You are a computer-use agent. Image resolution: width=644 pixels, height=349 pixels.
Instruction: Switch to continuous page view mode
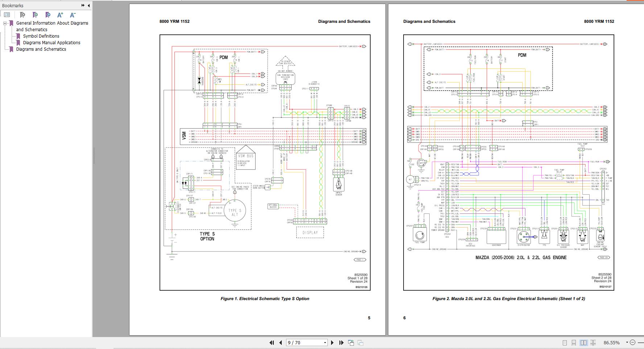click(x=574, y=342)
